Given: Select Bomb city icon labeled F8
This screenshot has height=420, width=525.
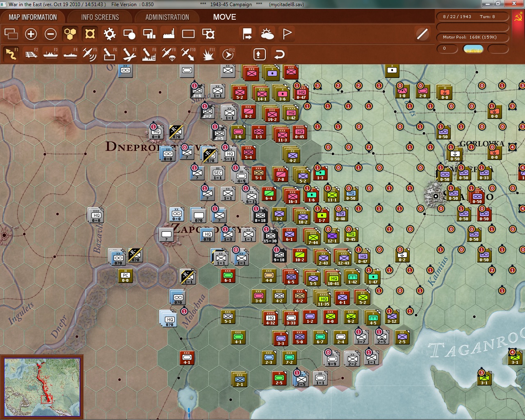Looking at the screenshot, I should point(149,54).
